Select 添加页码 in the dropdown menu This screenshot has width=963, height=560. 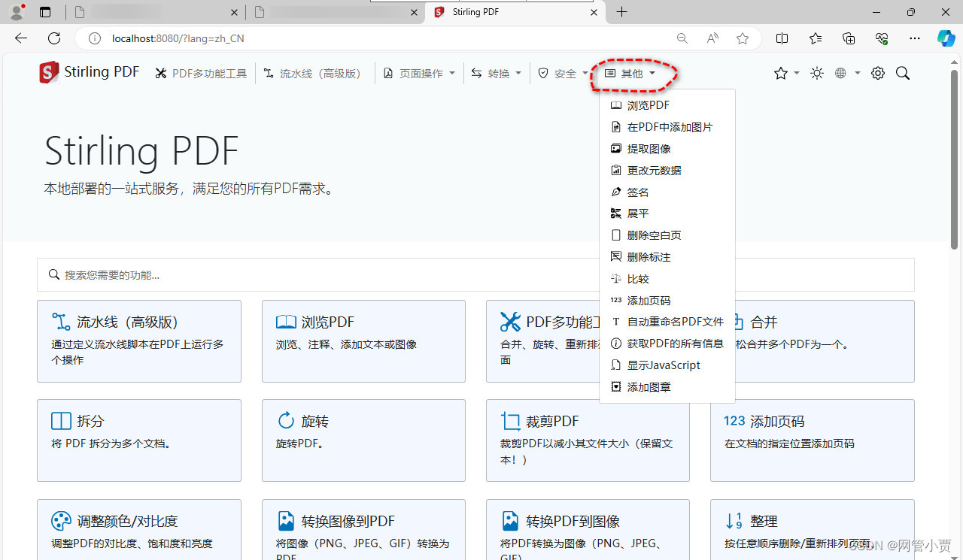pos(667,301)
